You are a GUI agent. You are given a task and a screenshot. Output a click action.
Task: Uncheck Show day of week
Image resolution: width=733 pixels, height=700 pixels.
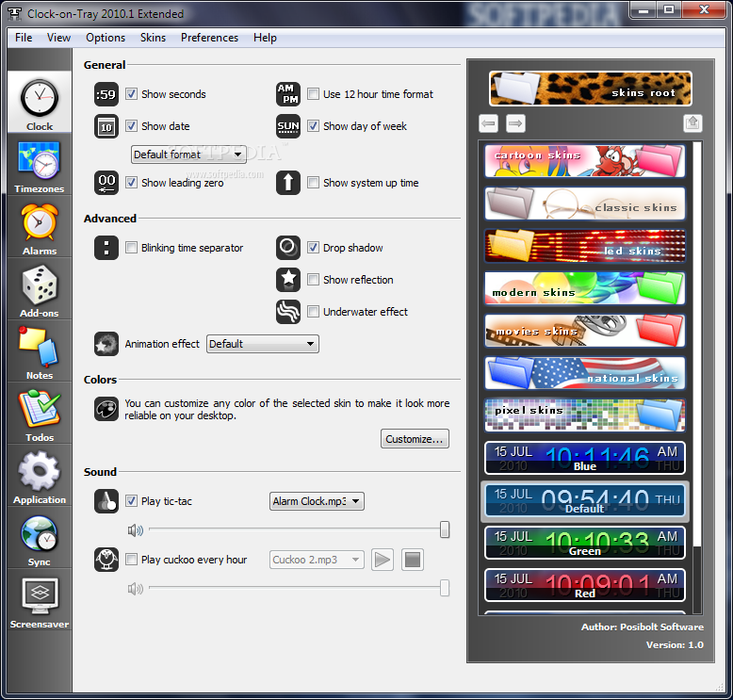tap(313, 126)
